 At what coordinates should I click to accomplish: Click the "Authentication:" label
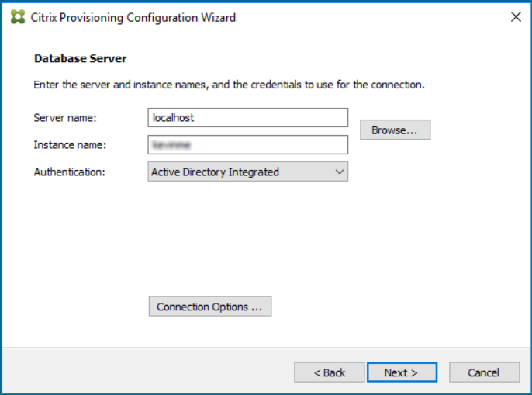[x=69, y=172]
